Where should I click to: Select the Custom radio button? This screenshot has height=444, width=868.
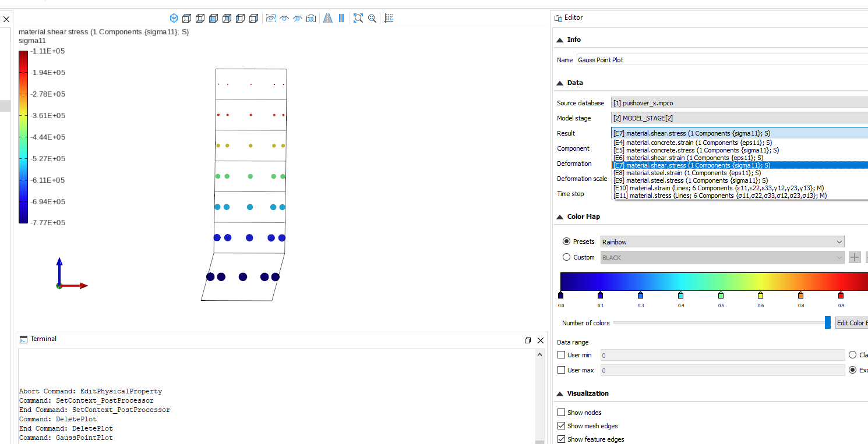[x=566, y=257]
